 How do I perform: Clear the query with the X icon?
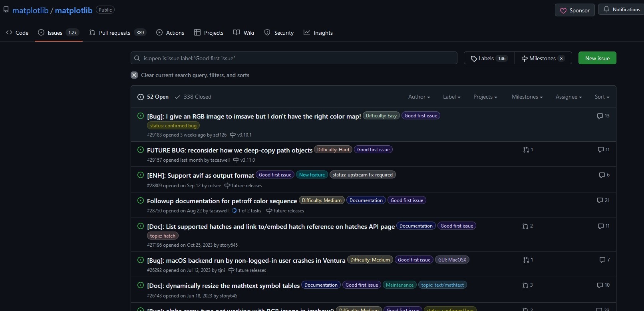pyautogui.click(x=134, y=75)
